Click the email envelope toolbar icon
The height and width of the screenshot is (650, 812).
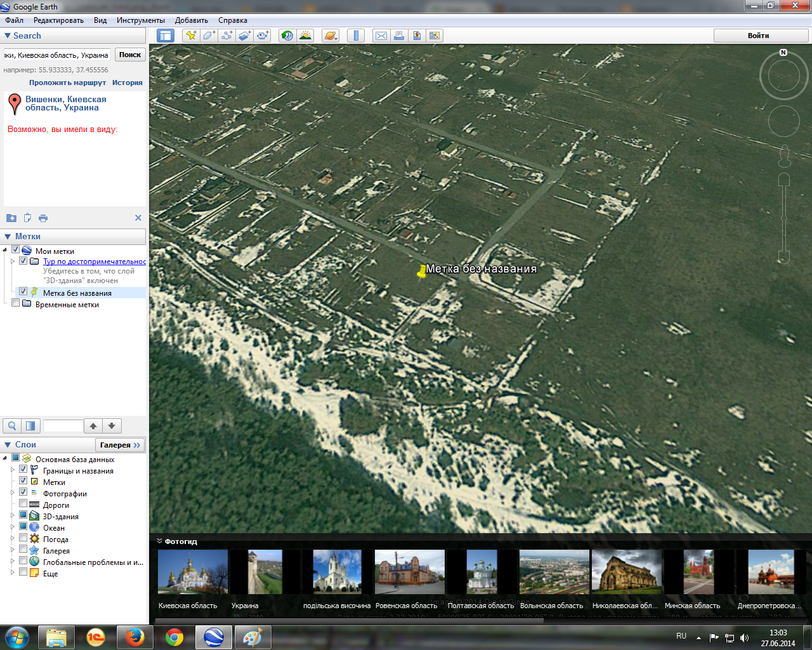(381, 36)
